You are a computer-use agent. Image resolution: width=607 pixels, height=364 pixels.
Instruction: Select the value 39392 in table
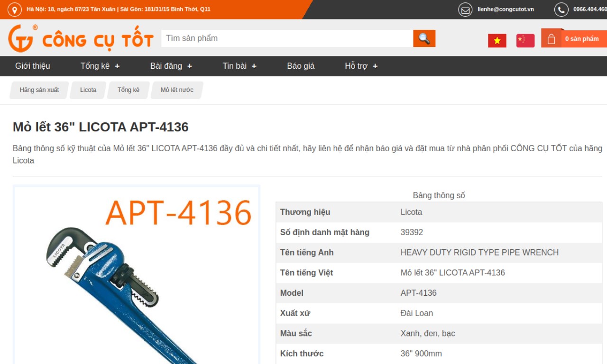click(412, 232)
